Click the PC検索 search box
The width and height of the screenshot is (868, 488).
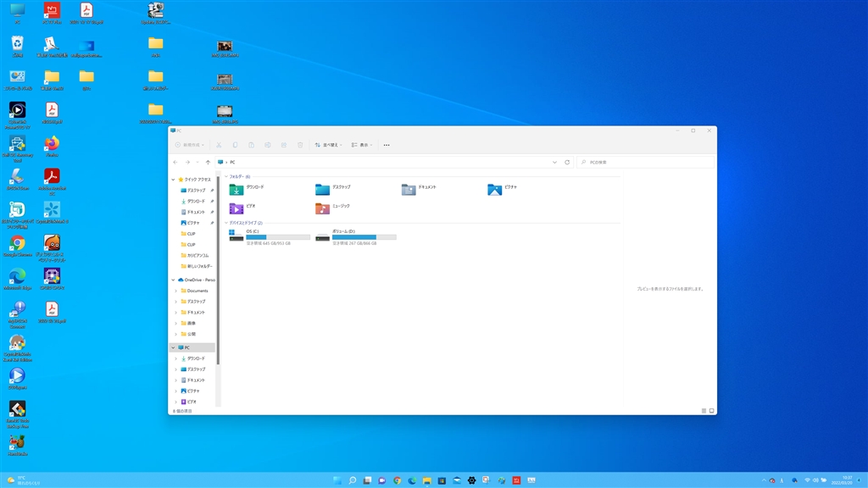644,162
